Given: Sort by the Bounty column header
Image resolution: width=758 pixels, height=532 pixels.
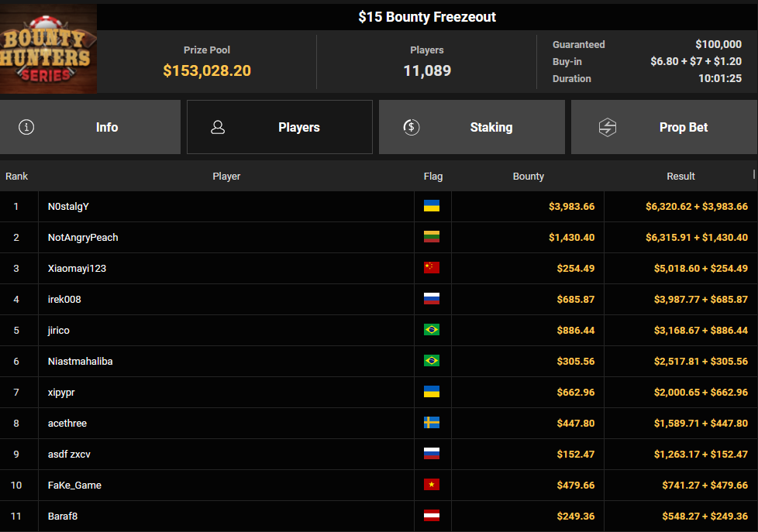Looking at the screenshot, I should point(528,177).
